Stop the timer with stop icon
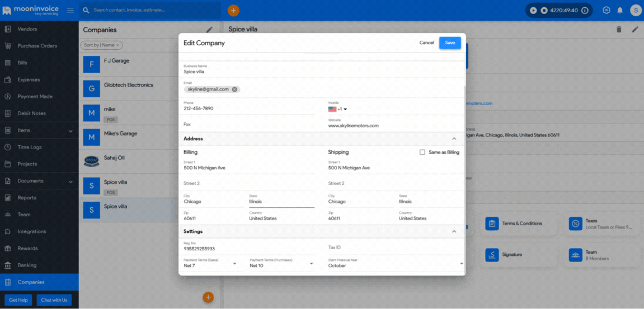 [544, 10]
